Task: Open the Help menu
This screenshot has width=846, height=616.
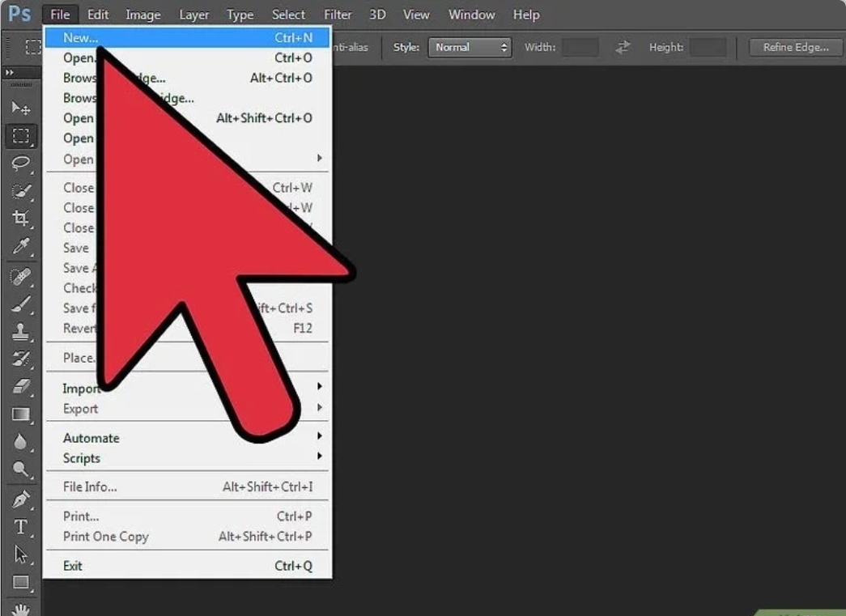Action: coord(526,15)
